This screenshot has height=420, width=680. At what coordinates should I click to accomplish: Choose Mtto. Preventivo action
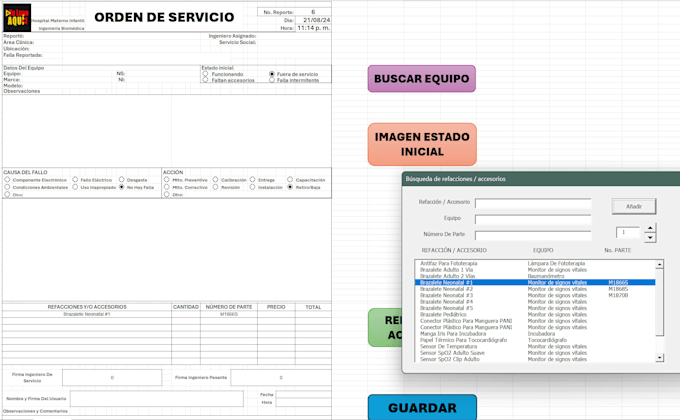point(167,180)
